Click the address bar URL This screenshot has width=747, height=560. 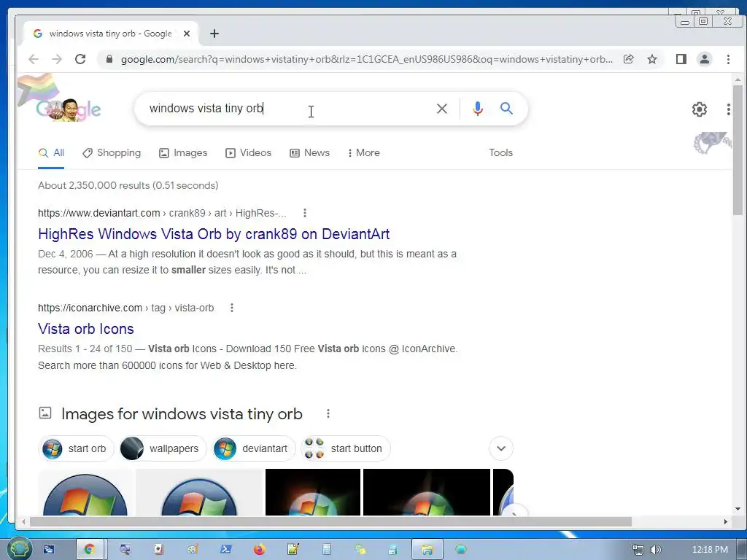coord(367,59)
